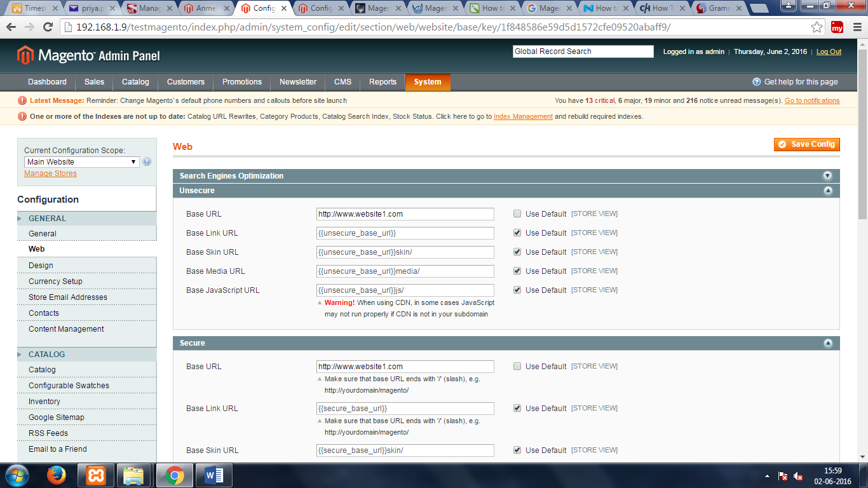Viewport: 868px width, 488px height.
Task: Open the Newsletter menu
Action: pos(298,82)
